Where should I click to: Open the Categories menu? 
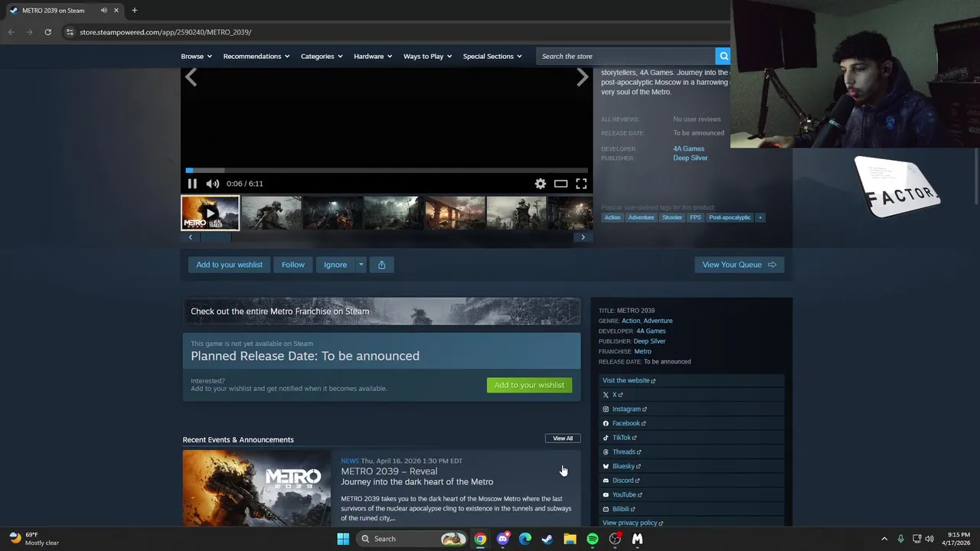tap(322, 56)
